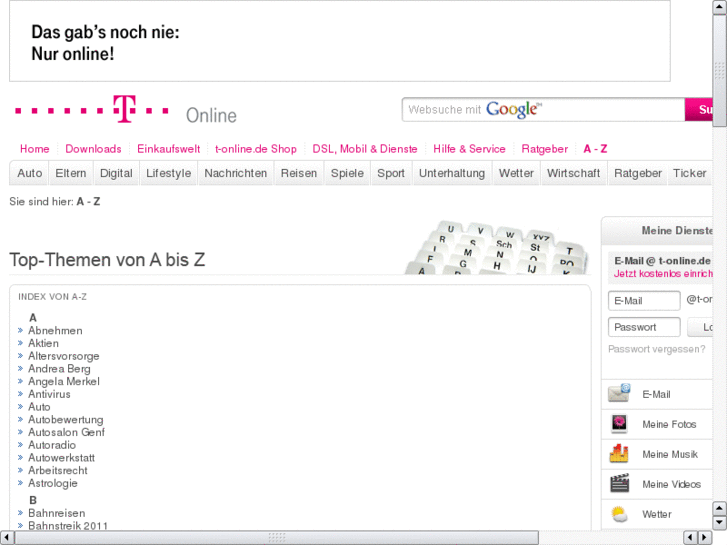Open the Altersvorsorge topic link

click(x=64, y=356)
